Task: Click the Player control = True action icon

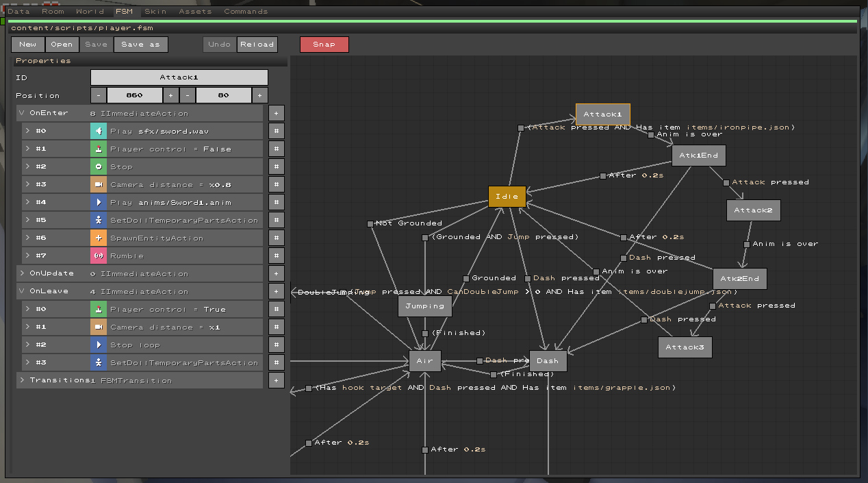Action: pos(99,309)
